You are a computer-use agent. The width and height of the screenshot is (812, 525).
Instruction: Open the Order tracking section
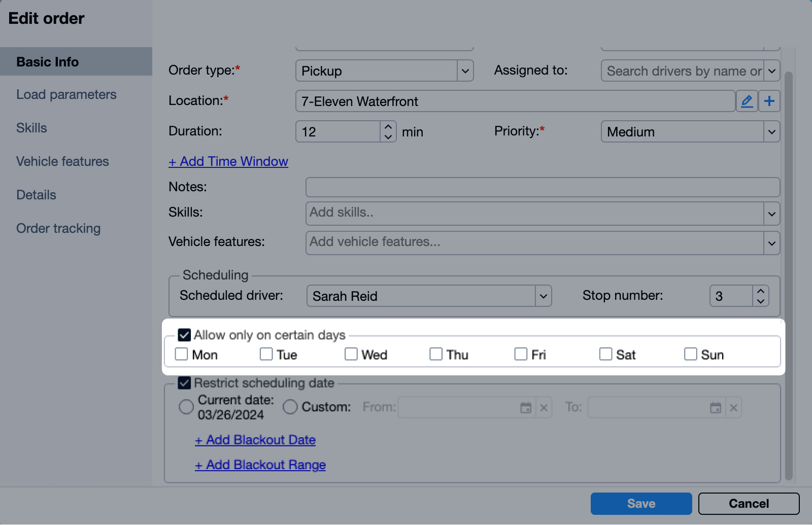(x=58, y=229)
